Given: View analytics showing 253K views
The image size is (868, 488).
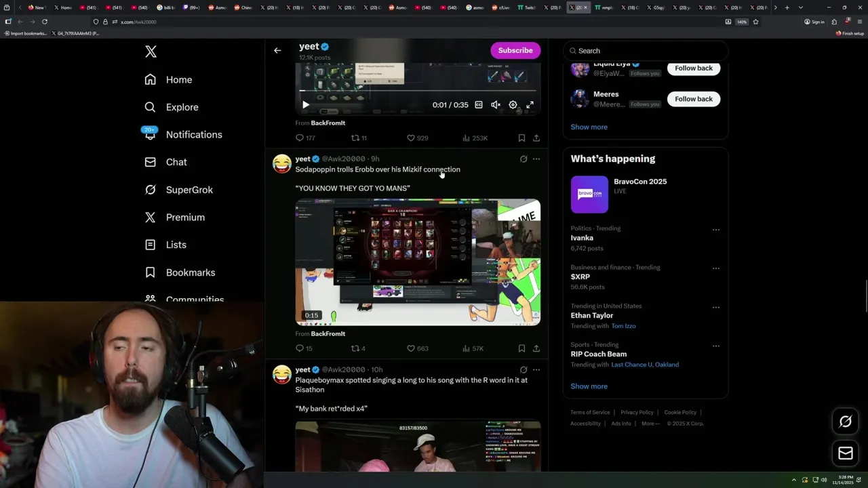Looking at the screenshot, I should [x=475, y=138].
